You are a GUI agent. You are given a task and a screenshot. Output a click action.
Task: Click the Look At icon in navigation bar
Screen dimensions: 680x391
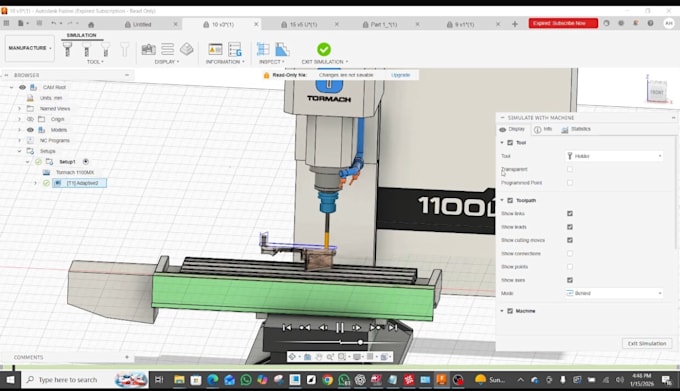pos(307,357)
